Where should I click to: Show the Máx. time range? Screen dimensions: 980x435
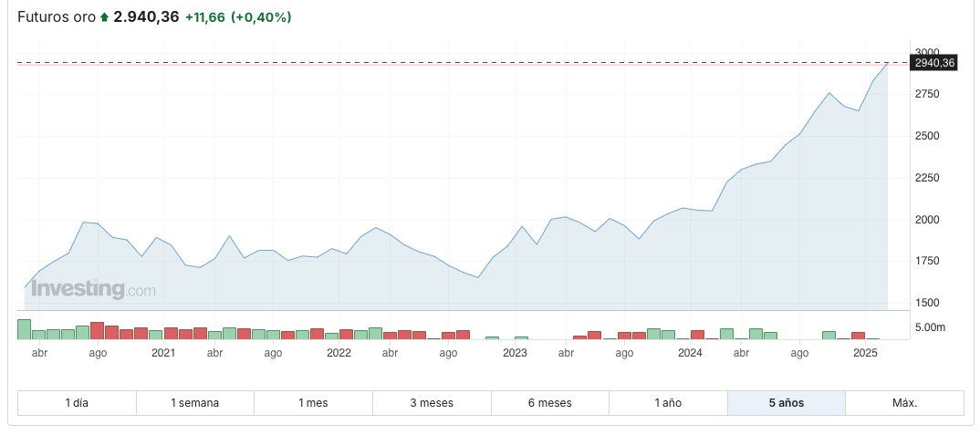pos(903,403)
